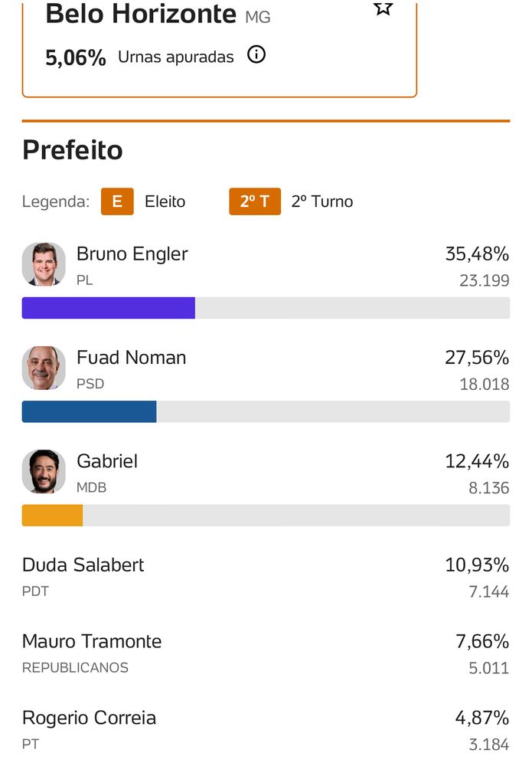532x766 pixels.
Task: Open the info icon beside Urnas apuradas
Action: [x=256, y=55]
